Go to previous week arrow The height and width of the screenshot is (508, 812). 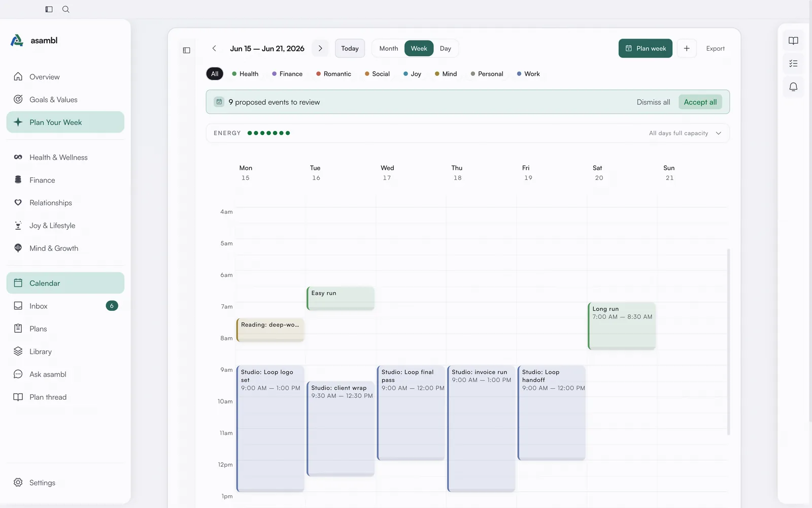[214, 48]
